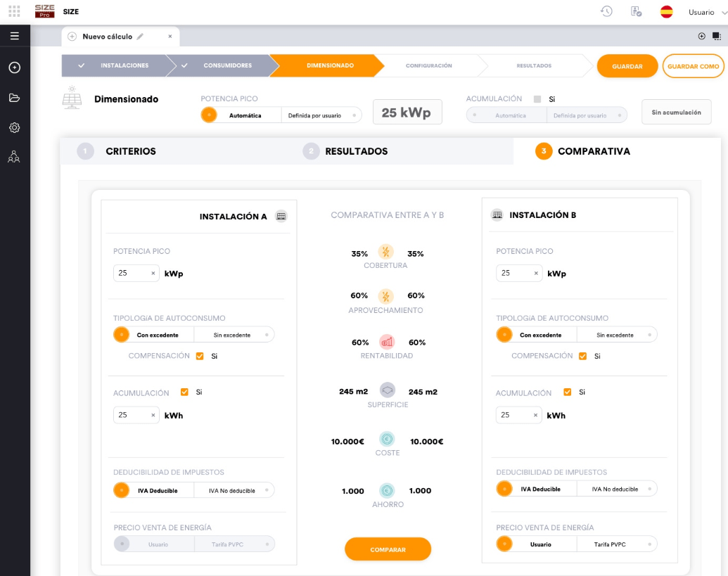Uncheck Compensación checkbox in Instalación A
The height and width of the screenshot is (576, 728).
tap(200, 356)
